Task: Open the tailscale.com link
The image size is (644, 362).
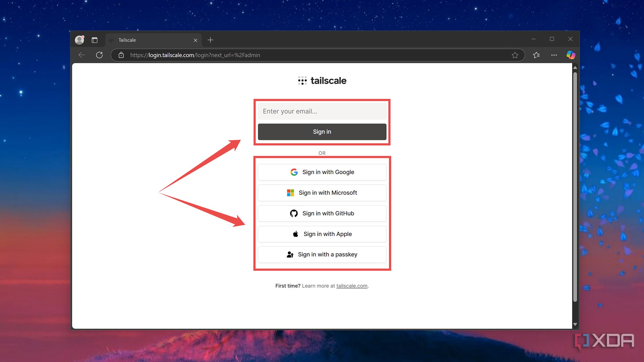Action: (352, 286)
